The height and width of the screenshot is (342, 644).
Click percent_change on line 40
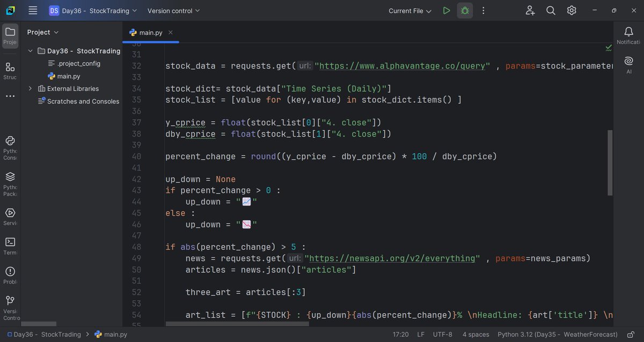pyautogui.click(x=200, y=157)
